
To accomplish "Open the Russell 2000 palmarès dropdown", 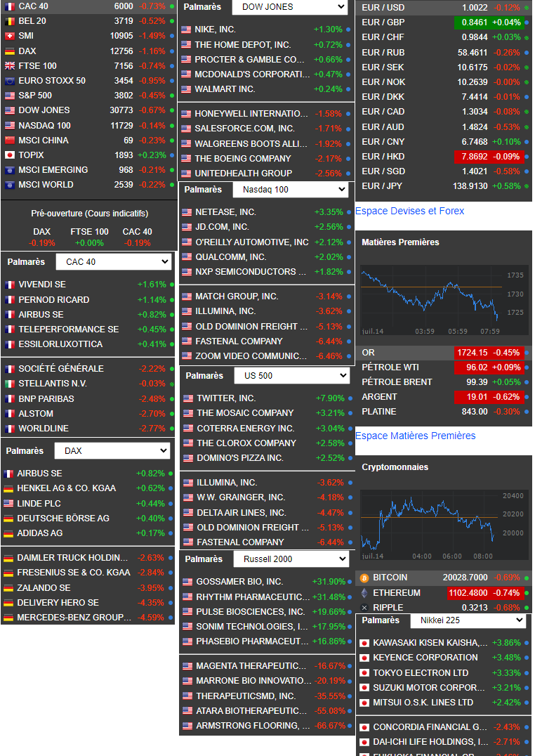I will pos(291,559).
